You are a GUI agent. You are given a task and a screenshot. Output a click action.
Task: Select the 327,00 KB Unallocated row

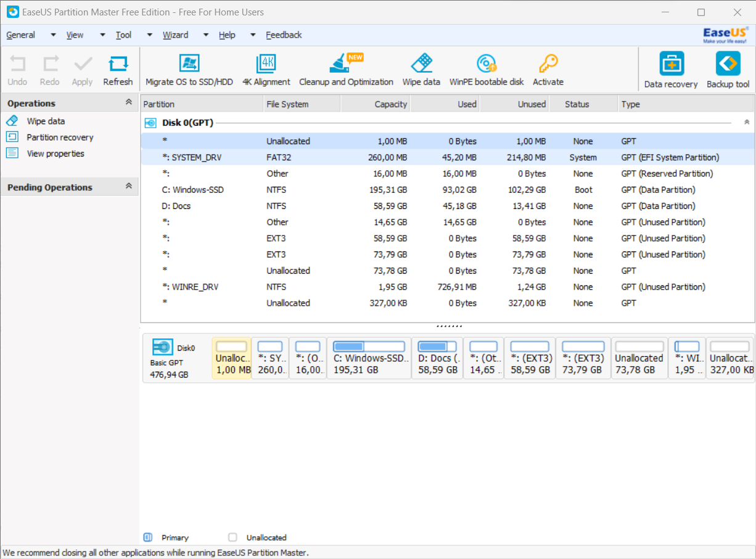448,303
